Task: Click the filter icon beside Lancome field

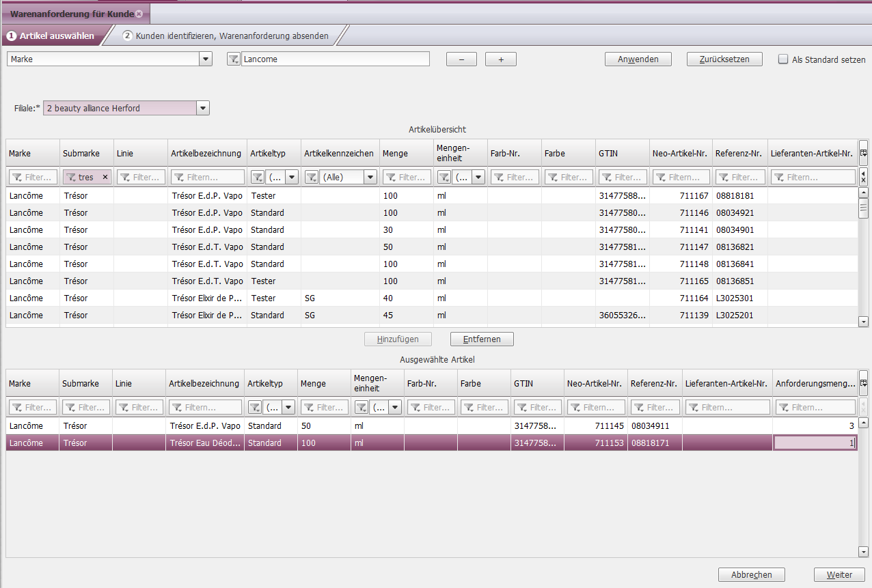Action: [x=233, y=59]
